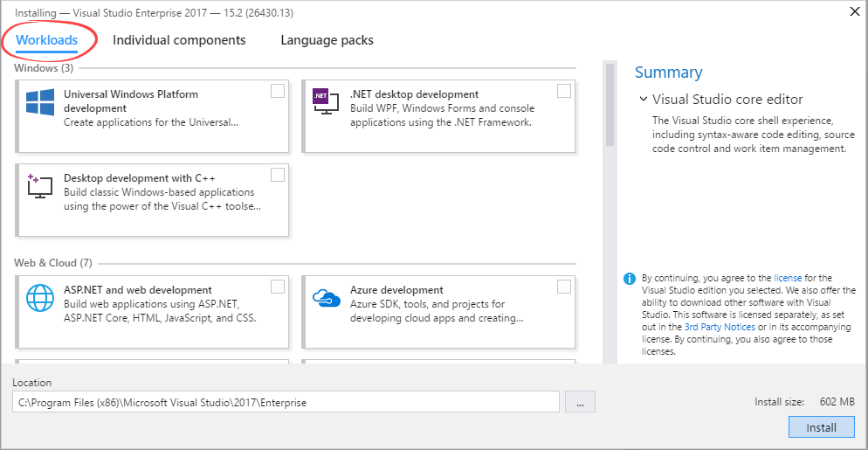
Task: Browse for install location with ... button
Action: click(x=580, y=402)
